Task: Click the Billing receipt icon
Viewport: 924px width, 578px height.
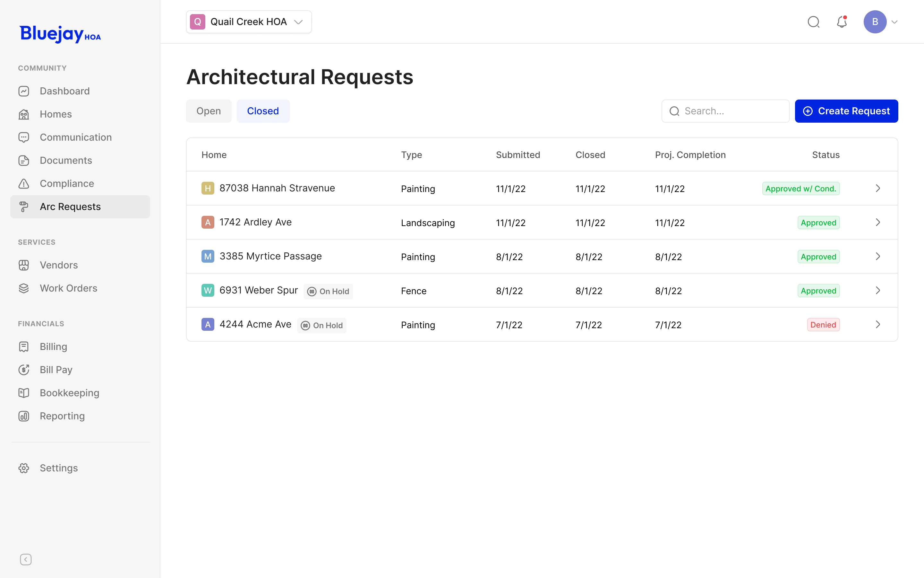Action: (24, 347)
